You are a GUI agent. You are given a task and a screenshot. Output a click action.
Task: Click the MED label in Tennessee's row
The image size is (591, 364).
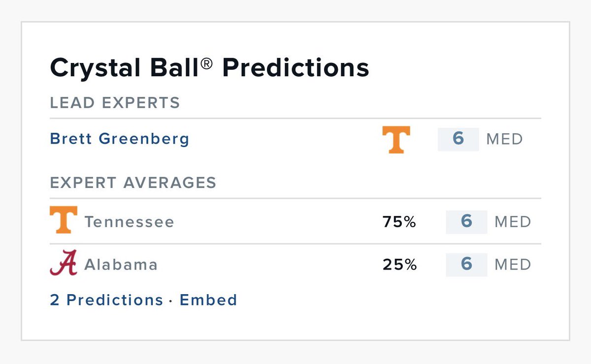click(513, 222)
